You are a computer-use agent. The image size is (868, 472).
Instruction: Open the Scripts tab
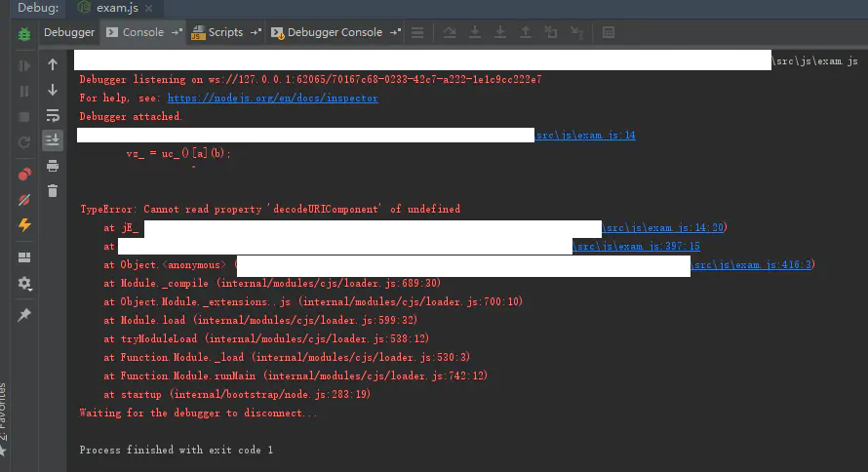(x=217, y=32)
